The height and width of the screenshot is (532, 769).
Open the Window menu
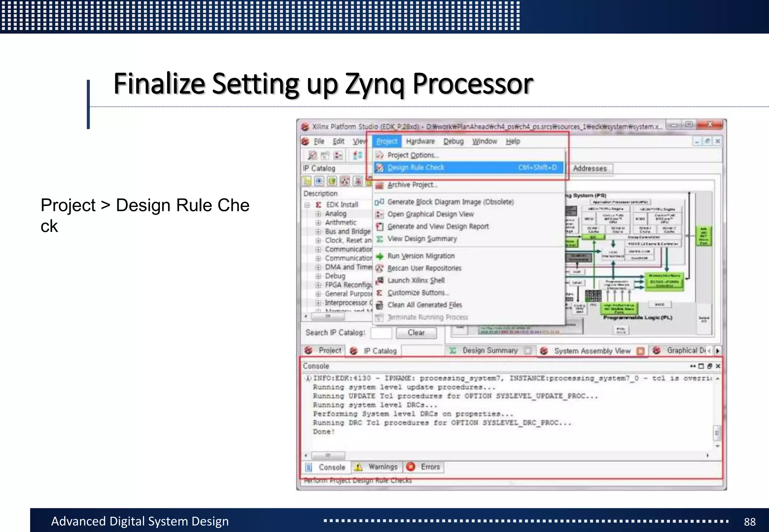[484, 141]
